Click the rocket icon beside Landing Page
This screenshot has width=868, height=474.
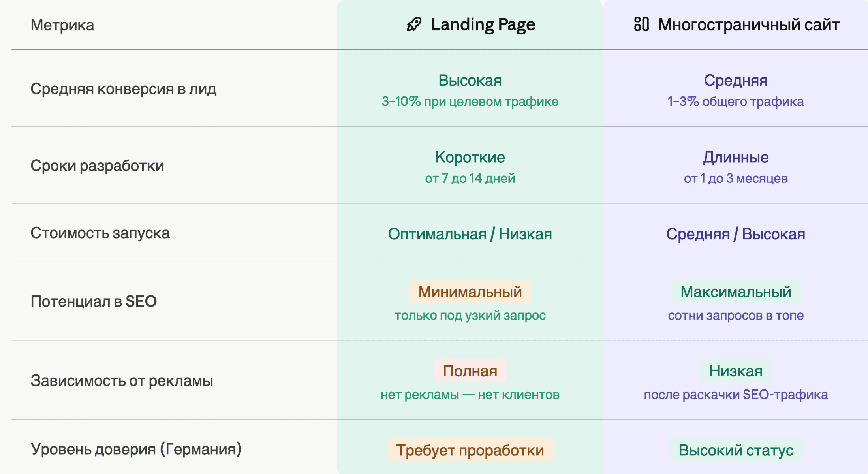coord(414,24)
